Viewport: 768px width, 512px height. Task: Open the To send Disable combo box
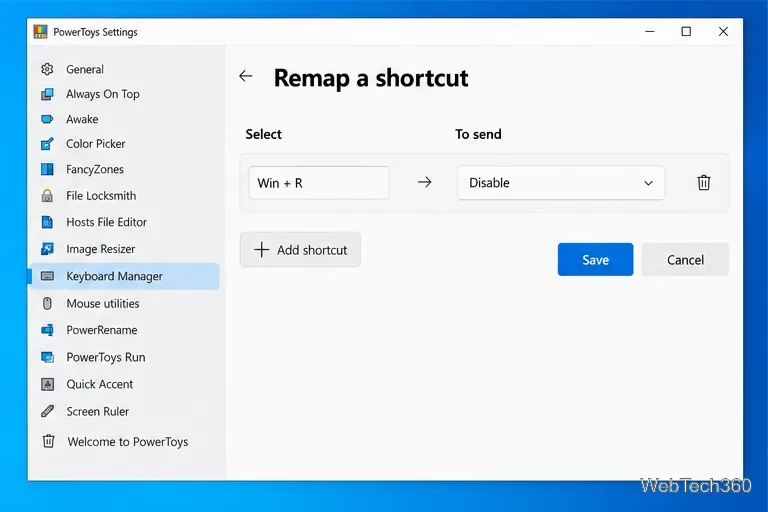click(560, 183)
